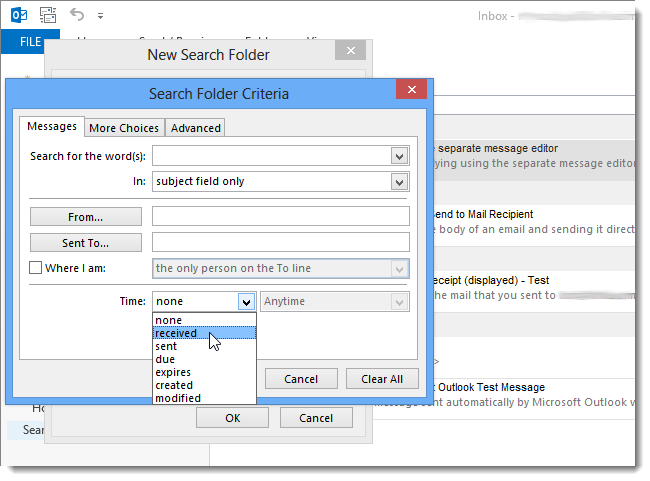This screenshot has width=650, height=481.
Task: Click the From... button
Action: pyautogui.click(x=86, y=217)
